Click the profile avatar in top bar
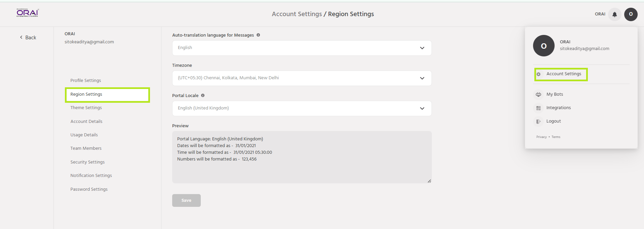Screen dimensions: 644x229 point(631,14)
